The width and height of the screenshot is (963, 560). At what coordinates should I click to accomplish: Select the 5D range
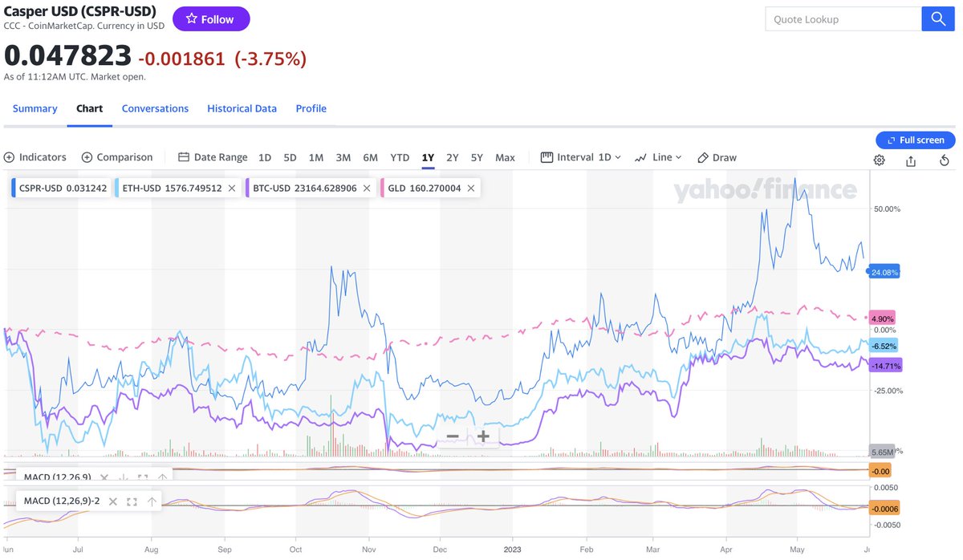(290, 157)
